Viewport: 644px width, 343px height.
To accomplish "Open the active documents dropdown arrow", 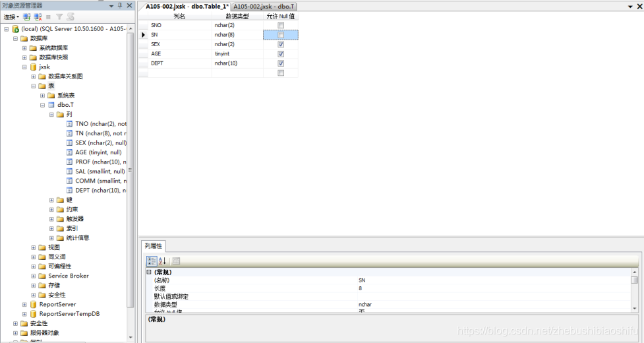I will pos(630,7).
